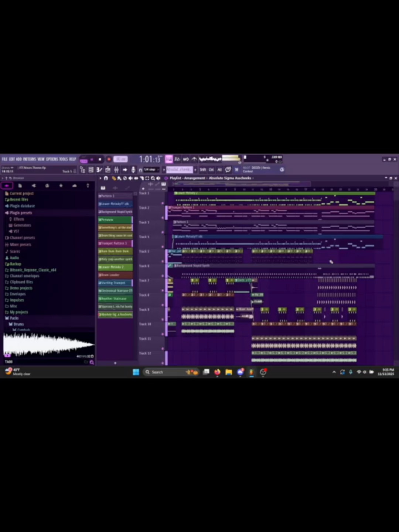
Task: Open the VIEW menu
Action: 41,159
